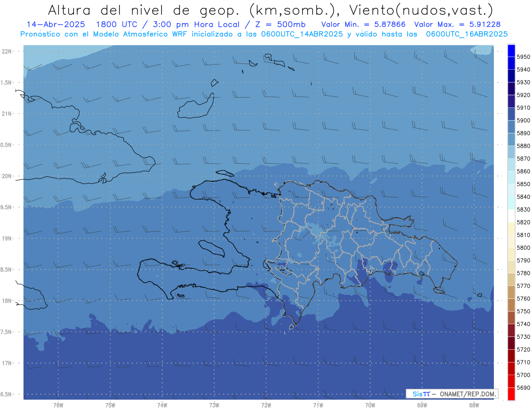Click the '5730' value on the color scale

tap(524, 337)
